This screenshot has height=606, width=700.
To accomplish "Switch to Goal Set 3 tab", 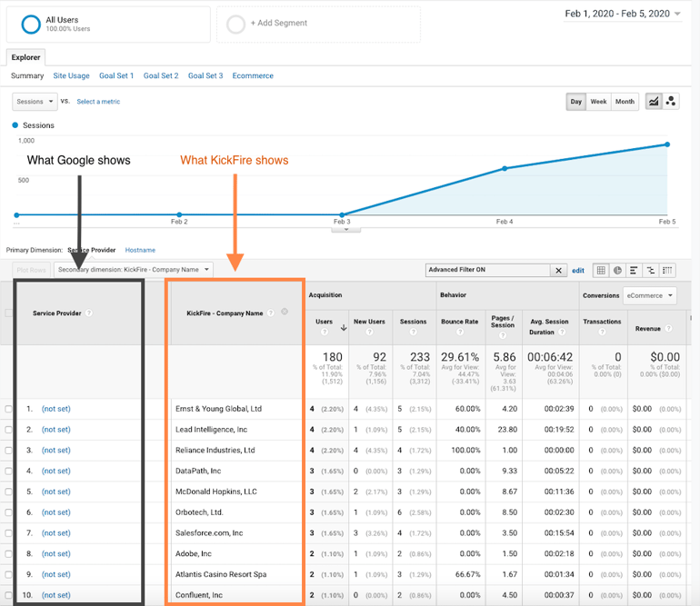I will pyautogui.click(x=205, y=75).
